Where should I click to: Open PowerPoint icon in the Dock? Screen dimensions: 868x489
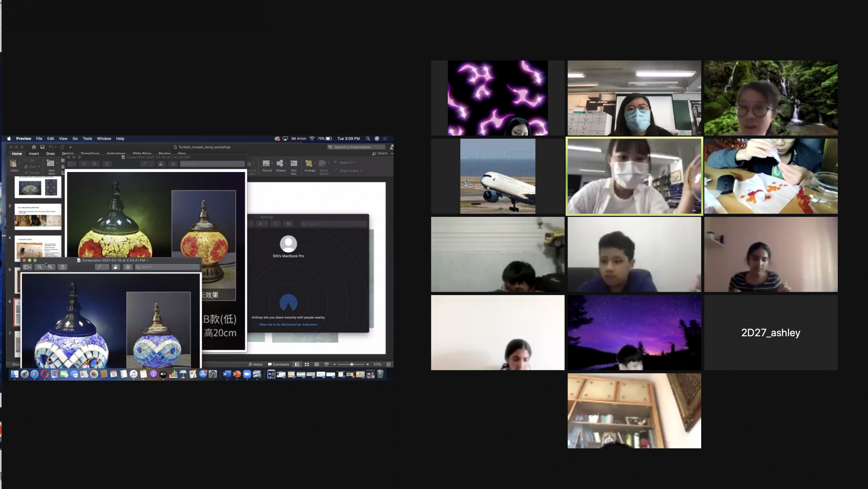(237, 374)
